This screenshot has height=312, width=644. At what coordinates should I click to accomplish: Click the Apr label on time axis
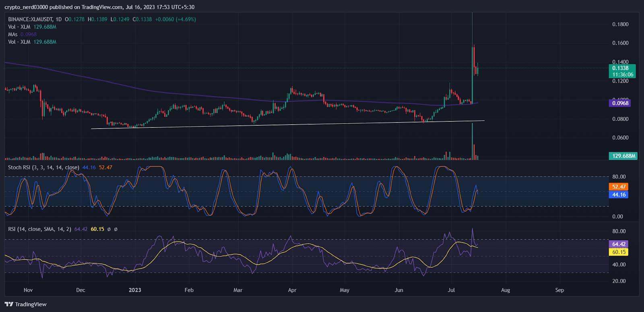pos(292,290)
